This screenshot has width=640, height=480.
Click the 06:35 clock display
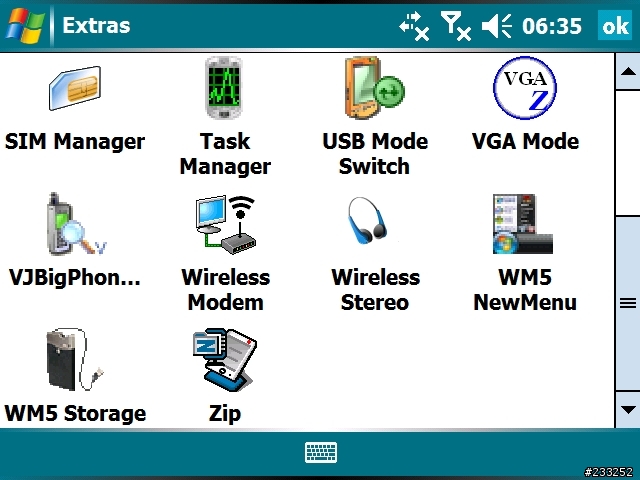click(x=552, y=26)
